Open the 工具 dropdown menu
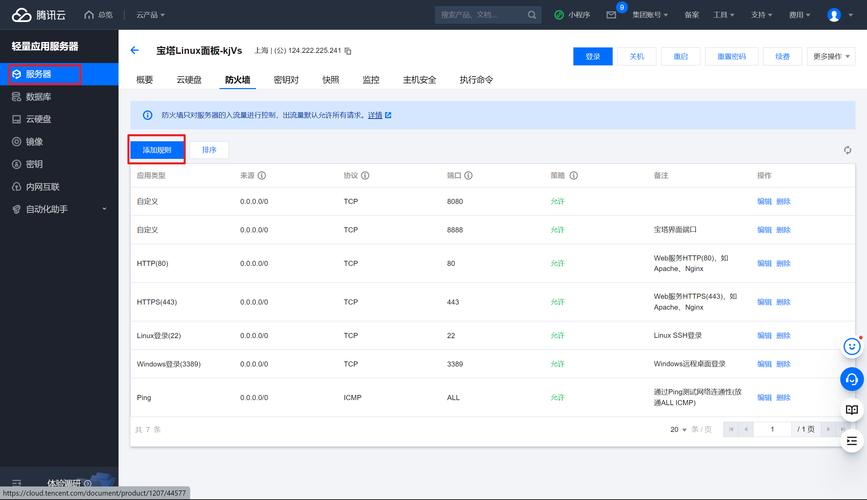 pos(724,15)
